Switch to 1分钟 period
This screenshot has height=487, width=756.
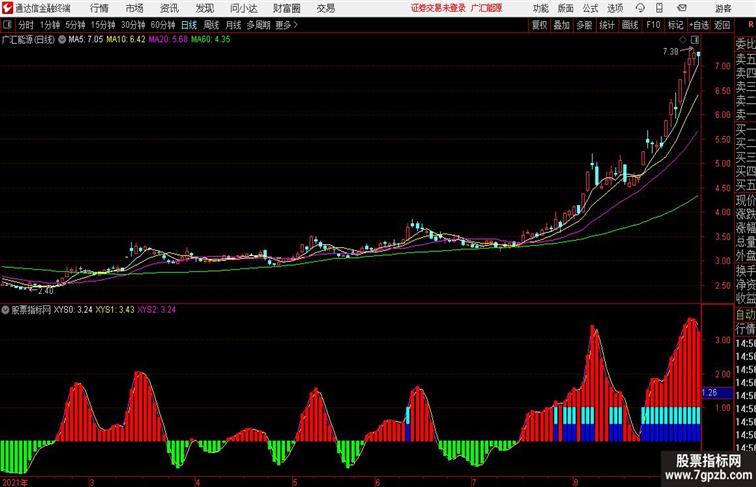pyautogui.click(x=50, y=25)
